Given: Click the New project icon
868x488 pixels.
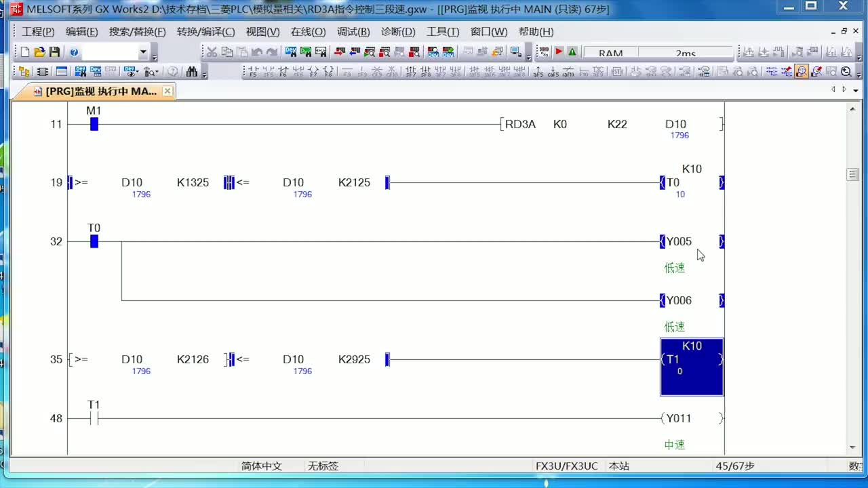Looking at the screenshot, I should [x=25, y=52].
